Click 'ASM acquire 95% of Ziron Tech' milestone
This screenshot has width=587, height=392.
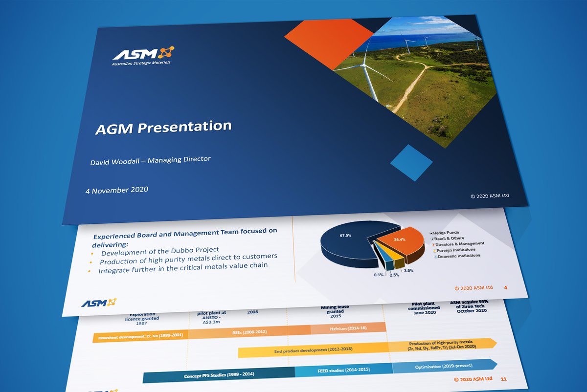470,306
